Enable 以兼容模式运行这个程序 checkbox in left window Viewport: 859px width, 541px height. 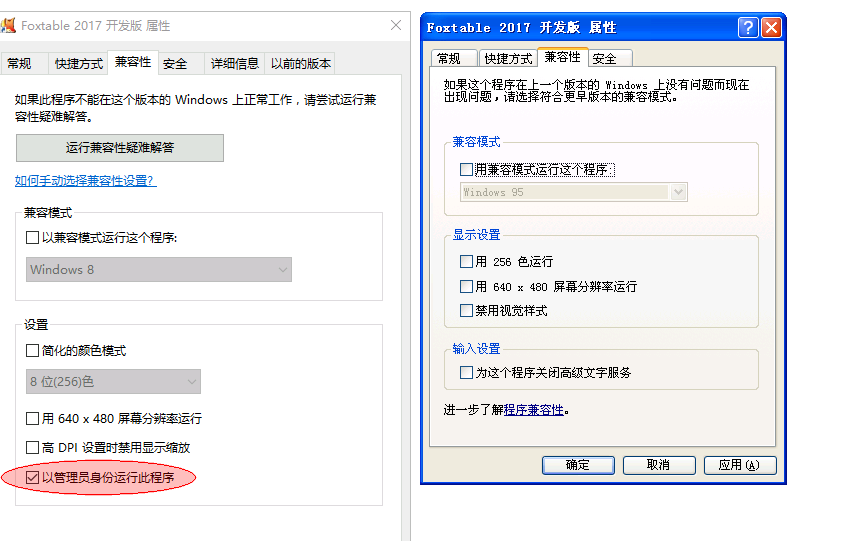[x=32, y=238]
